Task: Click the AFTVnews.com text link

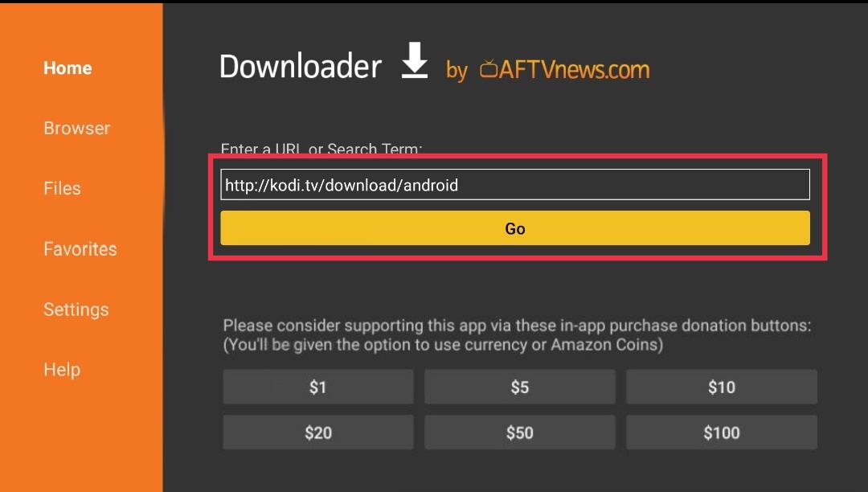Action: [574, 70]
